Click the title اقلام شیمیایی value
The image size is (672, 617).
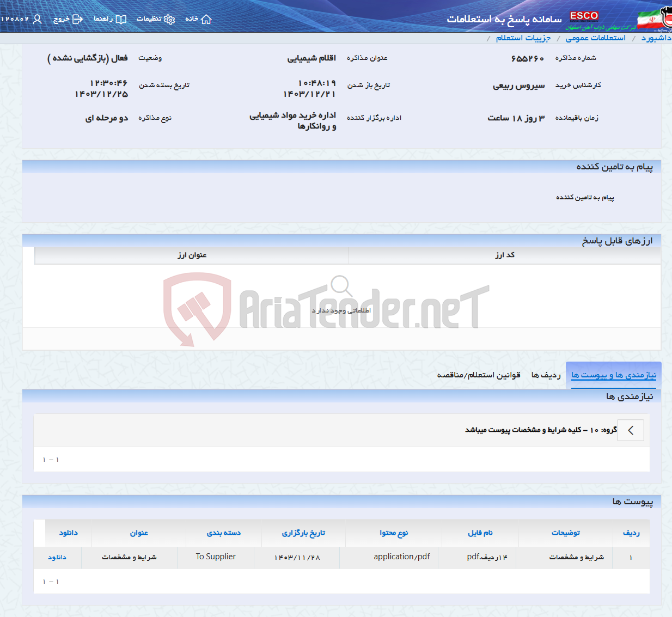[311, 58]
